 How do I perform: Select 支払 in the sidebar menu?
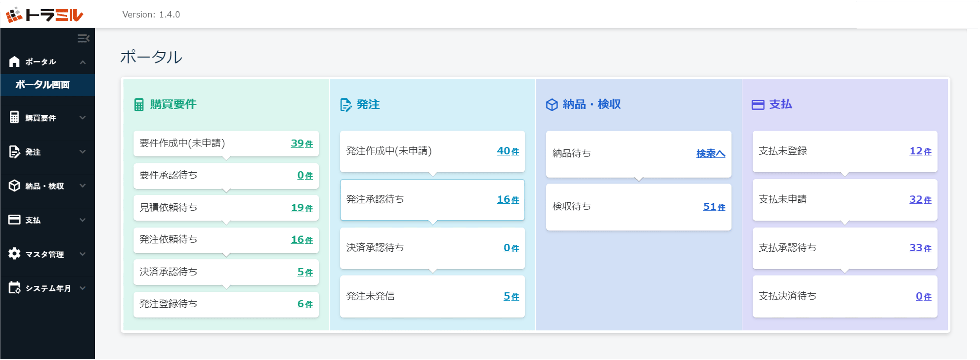[x=33, y=220]
